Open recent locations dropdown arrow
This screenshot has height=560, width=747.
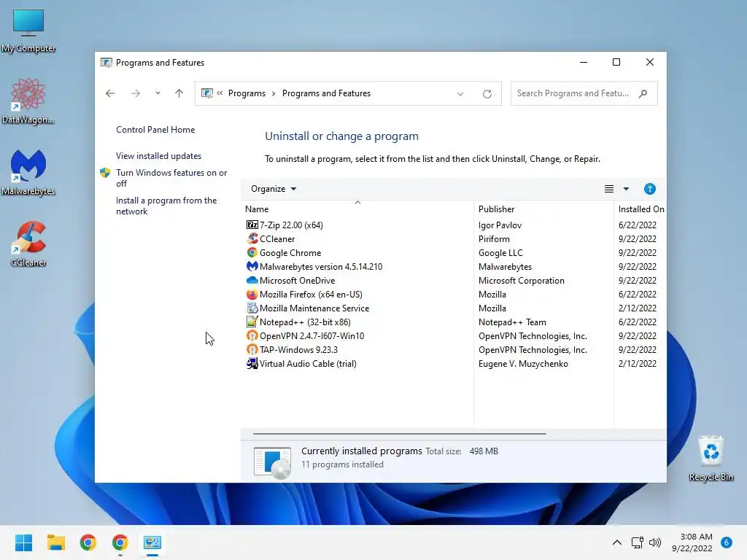pyautogui.click(x=158, y=93)
